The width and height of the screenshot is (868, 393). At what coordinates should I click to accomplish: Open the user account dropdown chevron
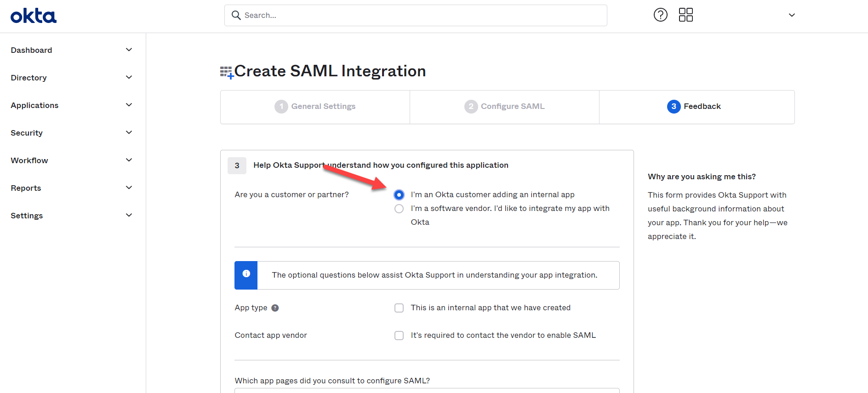coord(792,15)
